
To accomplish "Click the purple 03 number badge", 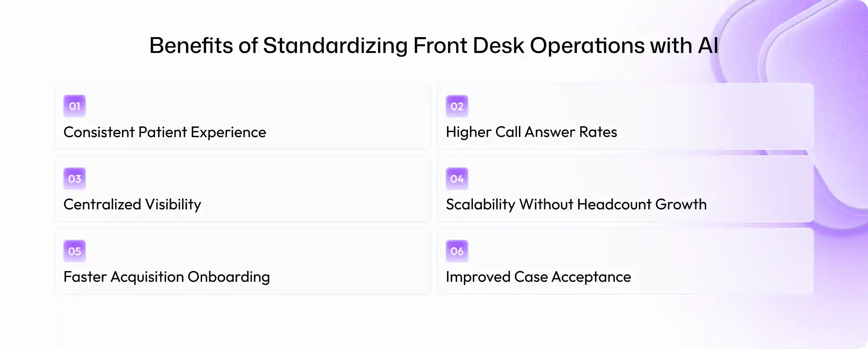I will pyautogui.click(x=75, y=178).
